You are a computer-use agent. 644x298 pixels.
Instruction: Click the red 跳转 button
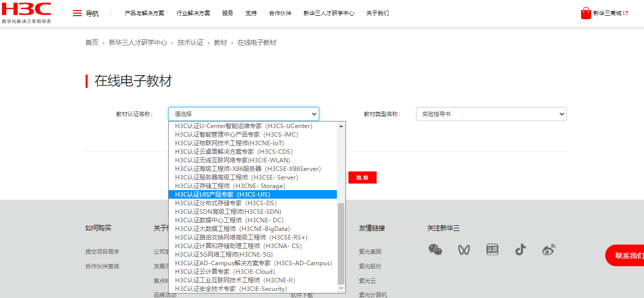363,177
